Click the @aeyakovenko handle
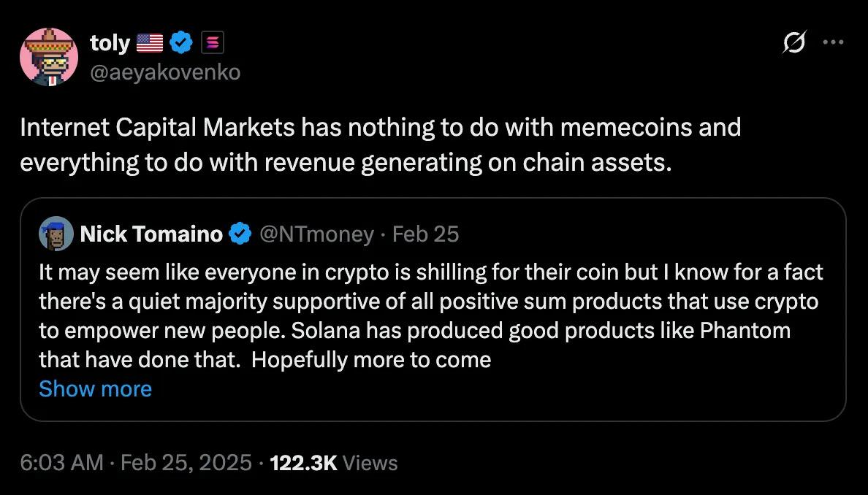 [165, 72]
